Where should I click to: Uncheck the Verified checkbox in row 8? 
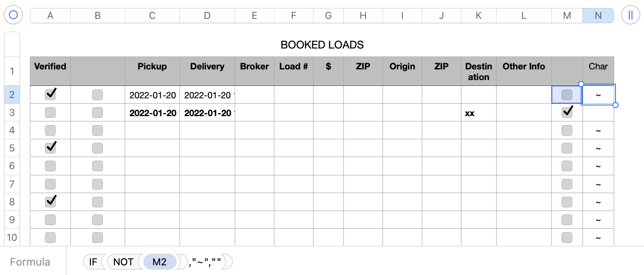click(51, 202)
